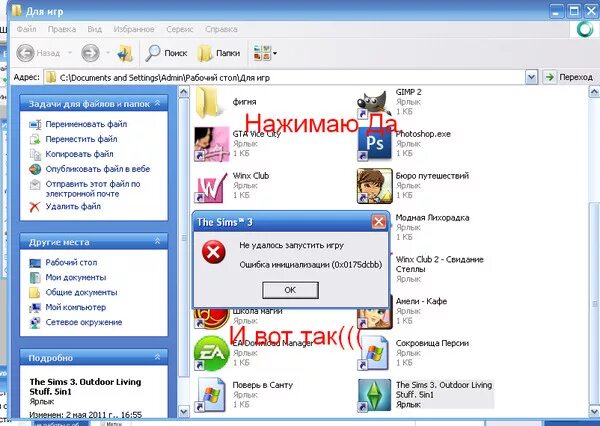Click the Удалить файл red X icon

[34, 207]
